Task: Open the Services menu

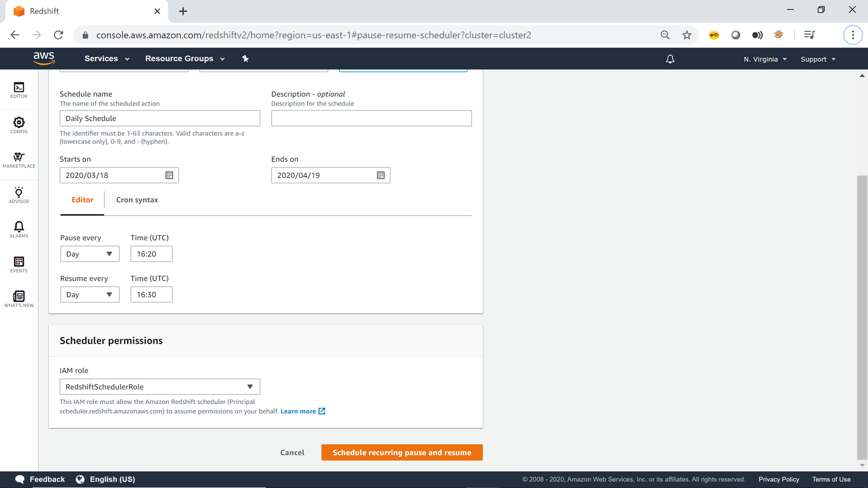Action: [x=107, y=59]
